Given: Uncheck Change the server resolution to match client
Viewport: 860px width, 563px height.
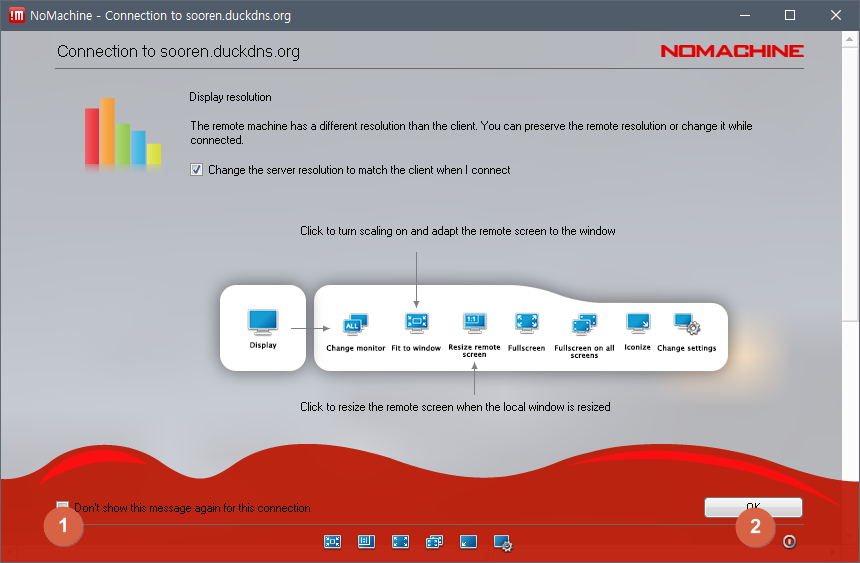Looking at the screenshot, I should (x=196, y=170).
